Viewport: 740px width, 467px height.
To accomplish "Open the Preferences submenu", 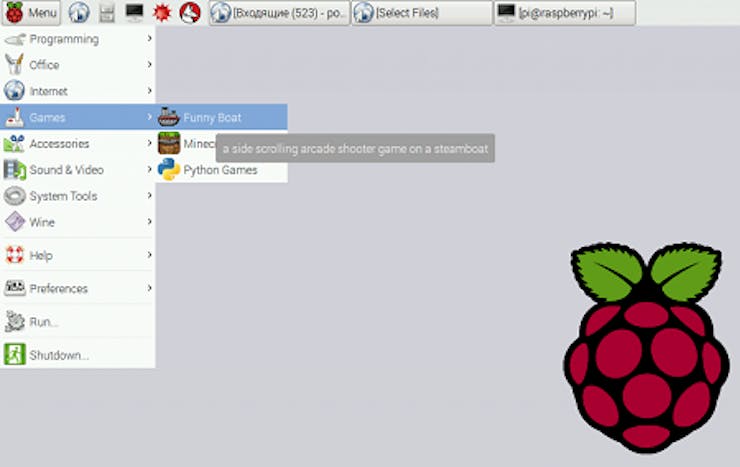I will (78, 288).
